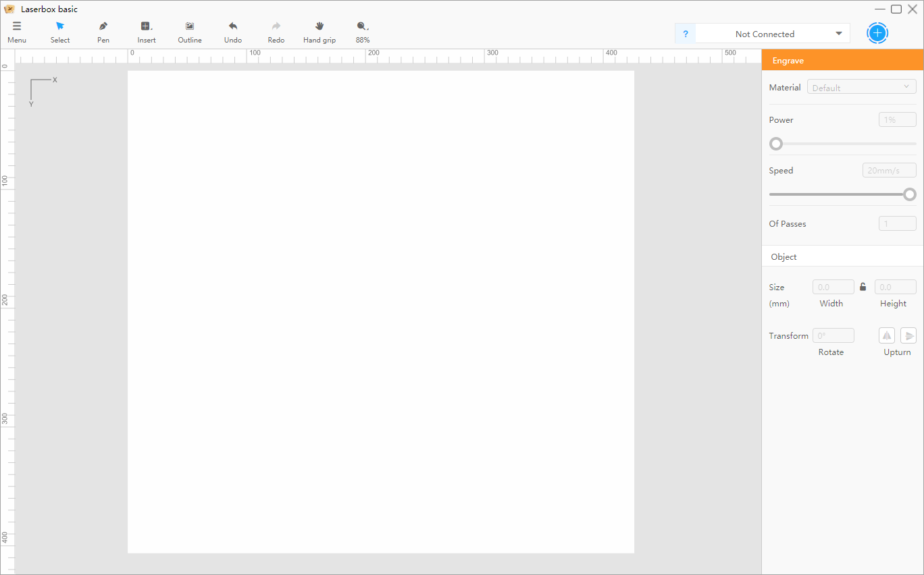Click the Of Passes label

point(788,223)
